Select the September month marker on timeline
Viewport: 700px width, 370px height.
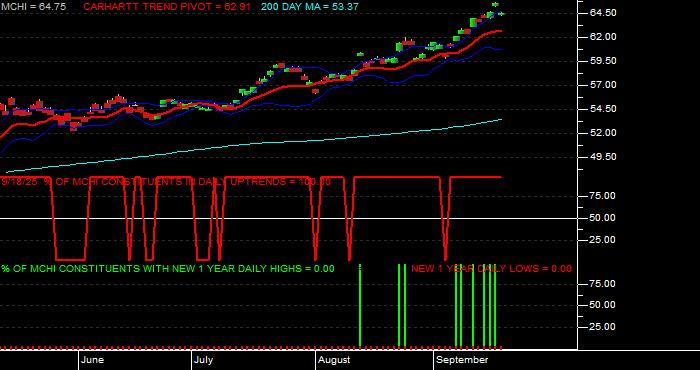click(x=462, y=360)
